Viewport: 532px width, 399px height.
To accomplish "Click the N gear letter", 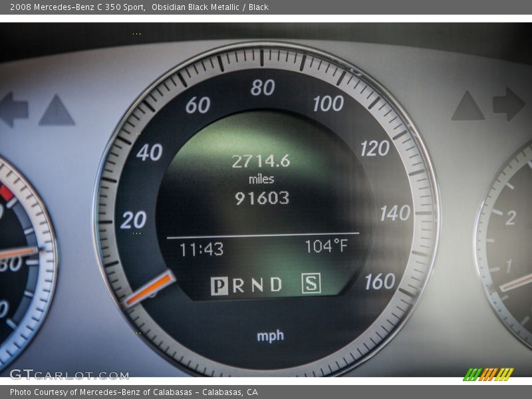I will pos(257,285).
